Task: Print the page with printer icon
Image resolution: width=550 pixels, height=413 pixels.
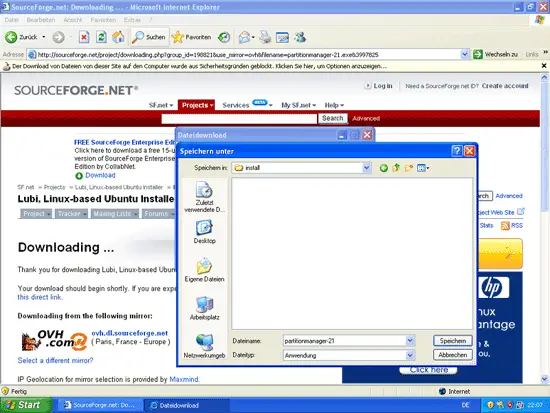Action: [x=266, y=37]
